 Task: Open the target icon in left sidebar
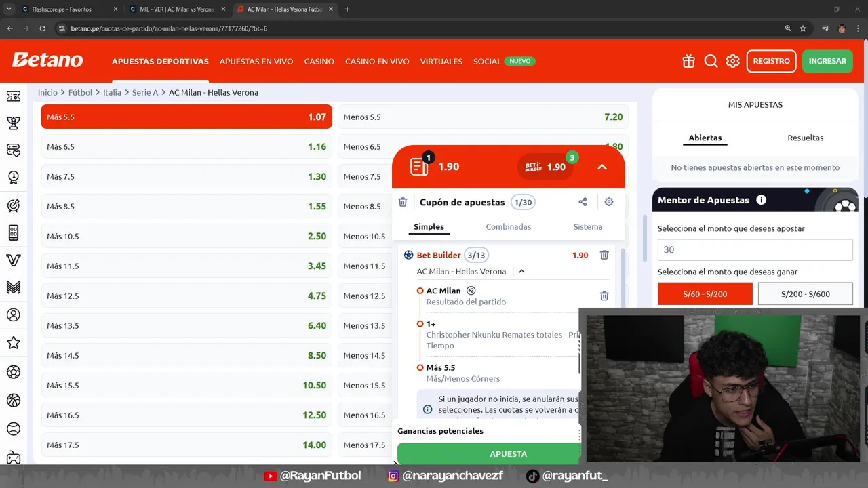click(14, 205)
